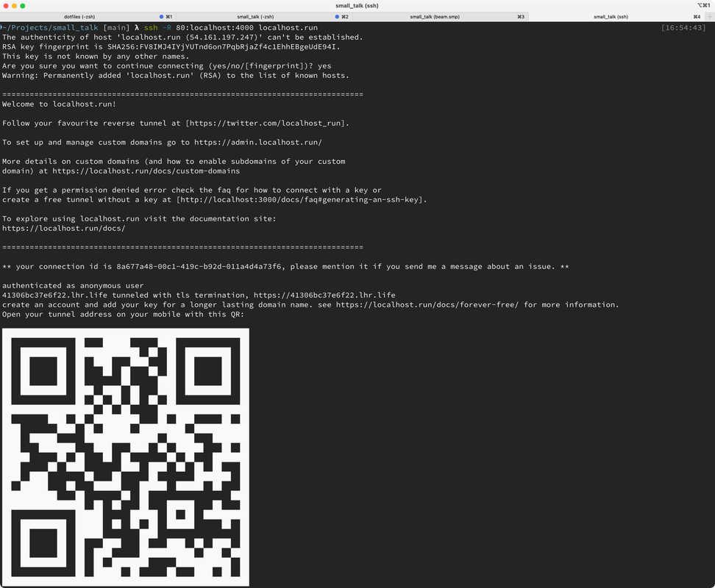Screen dimensions: 715x588
Task: Open the localhost.run/docs/custom-domains link
Action: pyautogui.click(x=146, y=171)
